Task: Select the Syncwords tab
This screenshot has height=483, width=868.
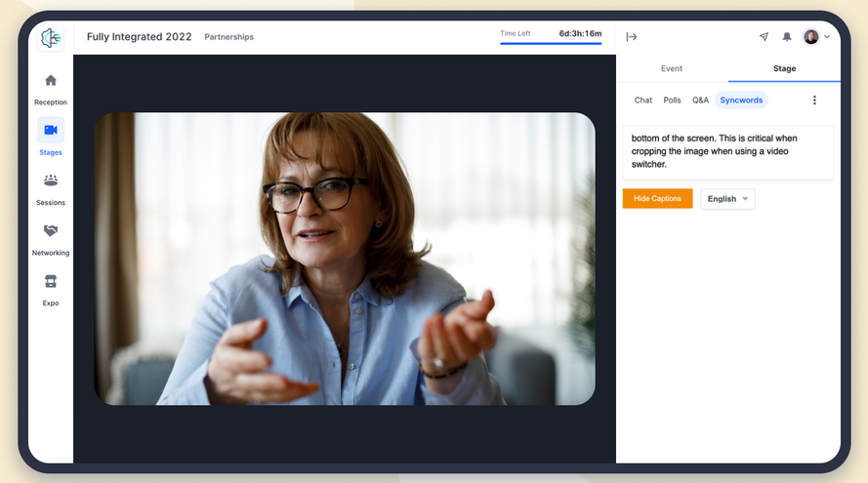Action: pos(741,101)
